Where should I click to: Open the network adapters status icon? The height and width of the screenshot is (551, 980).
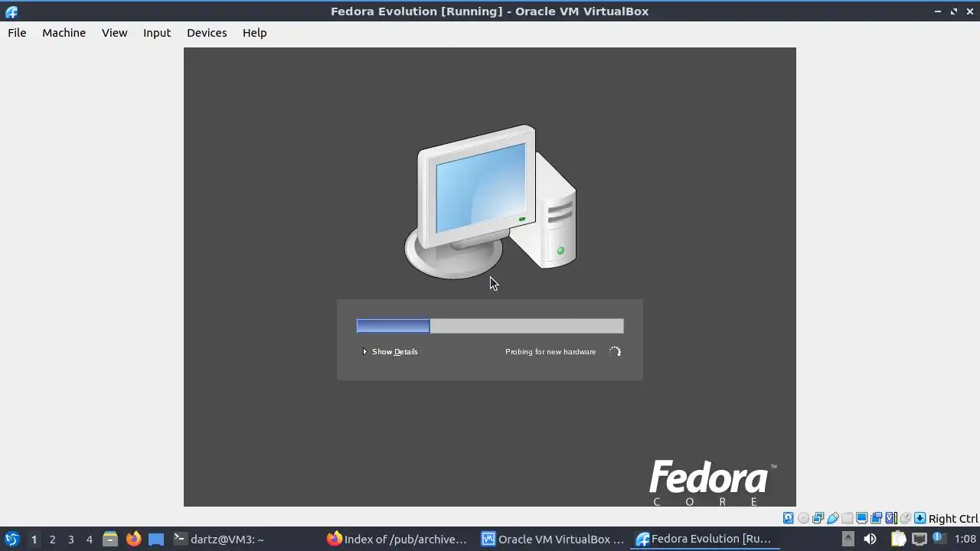[x=818, y=518]
